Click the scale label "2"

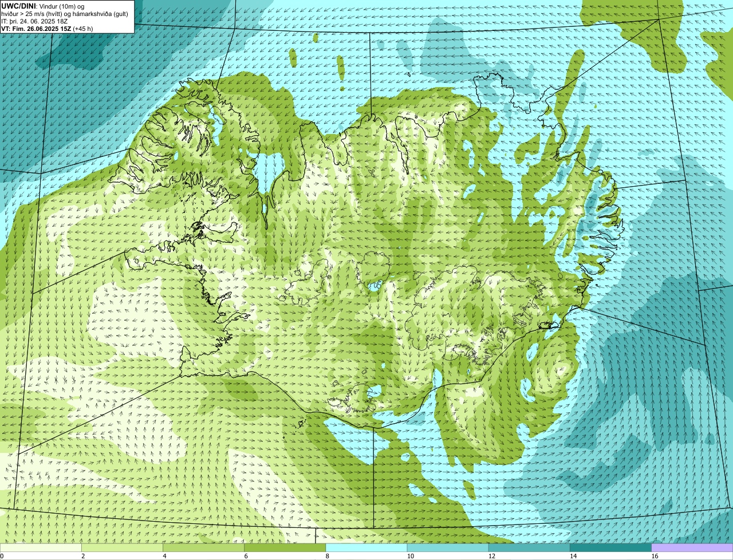click(83, 556)
